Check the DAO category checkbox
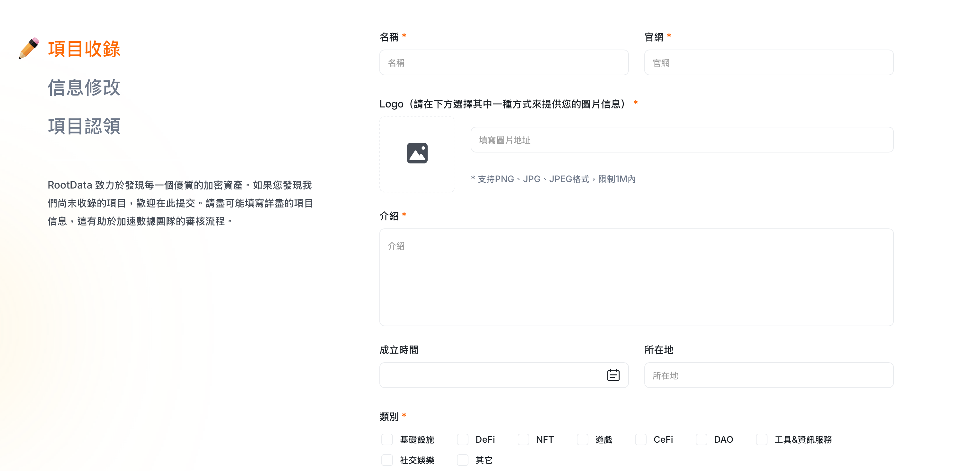 tap(701, 439)
